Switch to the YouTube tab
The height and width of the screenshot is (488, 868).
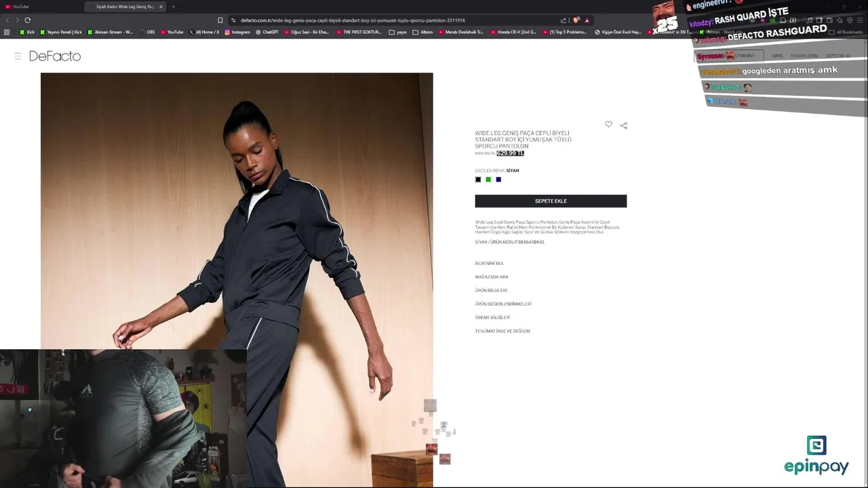pyautogui.click(x=41, y=7)
